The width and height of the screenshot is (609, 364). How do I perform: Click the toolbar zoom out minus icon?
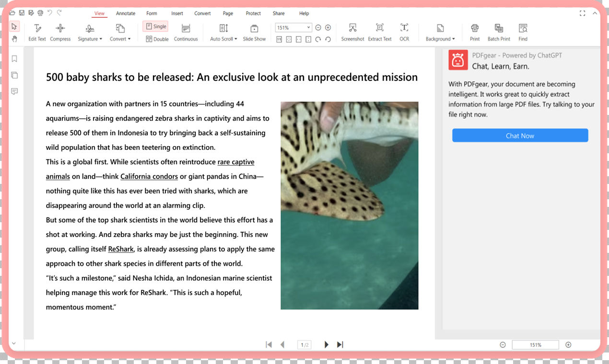pos(318,28)
